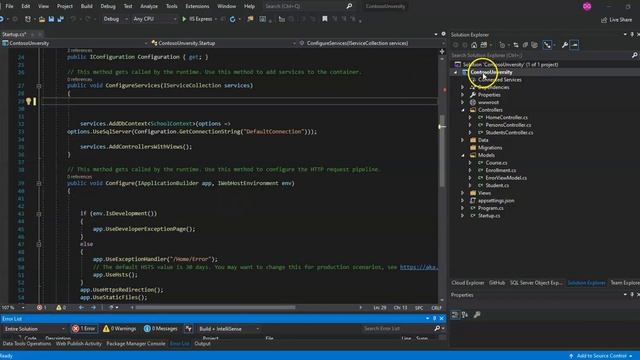
Task: Open the Build menu
Action: [x=87, y=6]
